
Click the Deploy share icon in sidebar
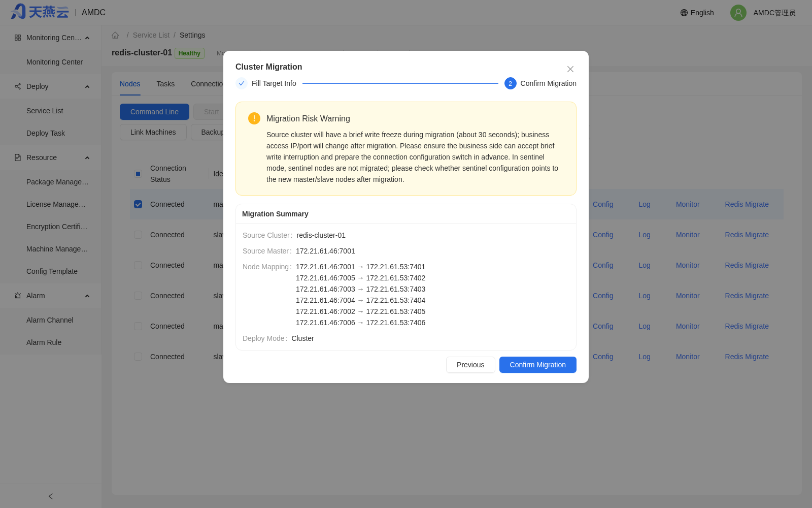click(x=18, y=86)
